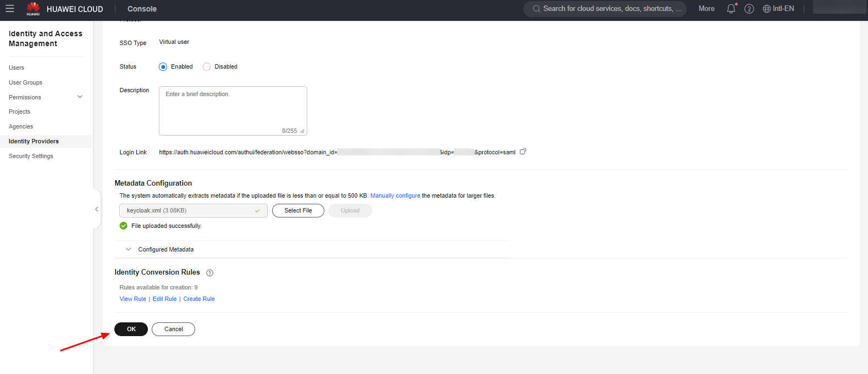Click the Huawei Cloud logo
The width and height of the screenshot is (868, 374).
pos(33,9)
